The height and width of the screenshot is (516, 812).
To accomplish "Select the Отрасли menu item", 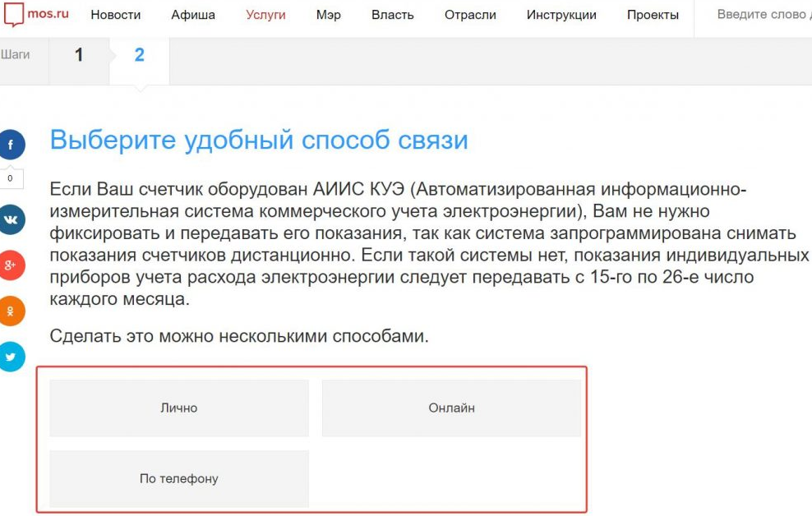I will (x=470, y=15).
